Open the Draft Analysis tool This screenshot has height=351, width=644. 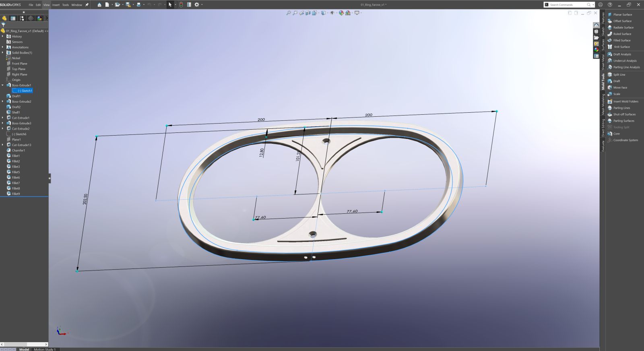click(x=622, y=54)
